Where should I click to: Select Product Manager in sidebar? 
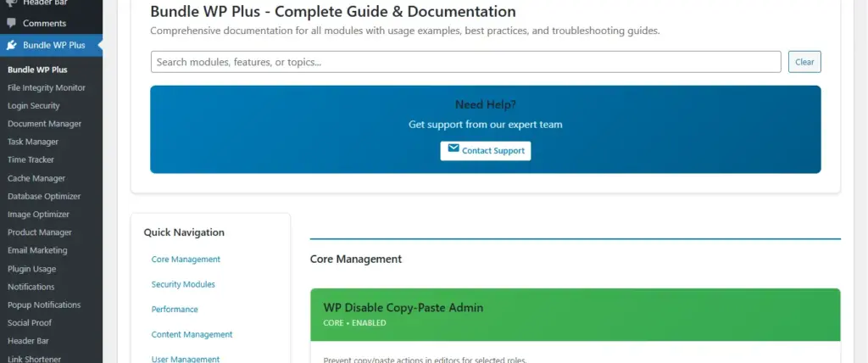(40, 232)
